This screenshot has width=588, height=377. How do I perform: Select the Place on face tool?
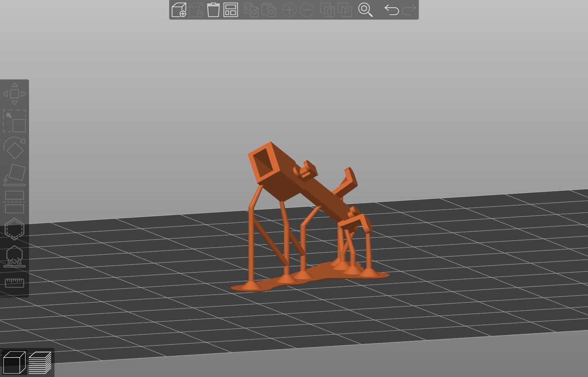[15, 175]
